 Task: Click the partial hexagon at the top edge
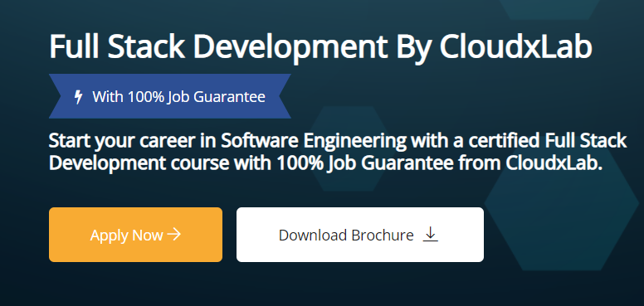click(x=549, y=9)
